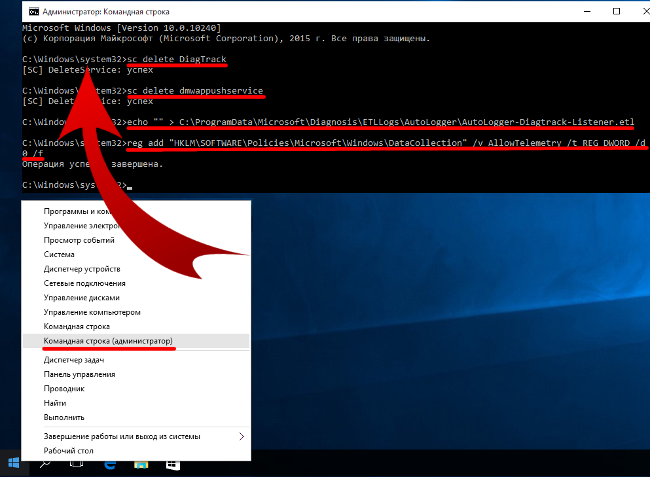Open Windows Store from taskbar
The width and height of the screenshot is (650, 477).
[173, 465]
